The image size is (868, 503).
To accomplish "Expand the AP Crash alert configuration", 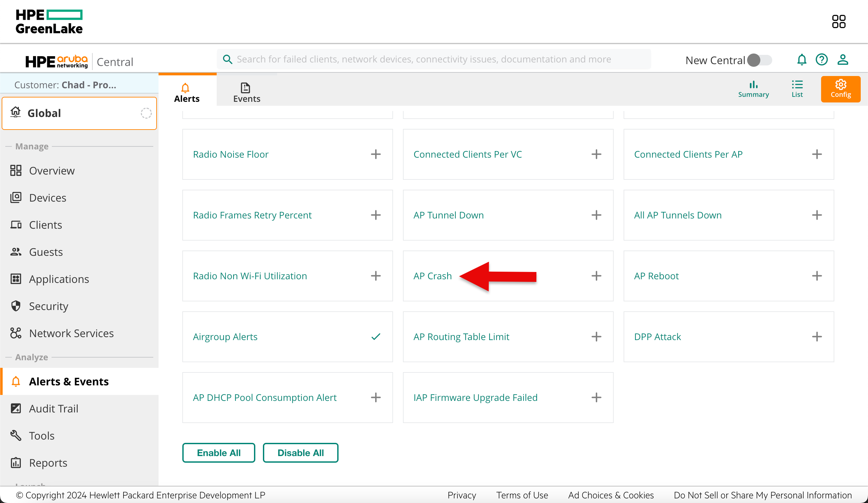I will (596, 276).
